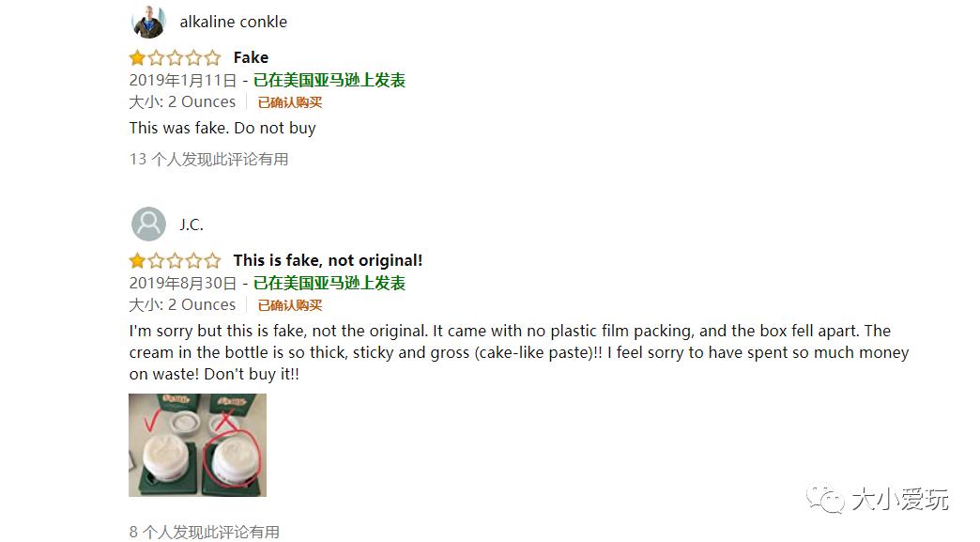Click the star rating on the "Fake" review
The height and width of the screenshot is (542, 980).
click(175, 57)
